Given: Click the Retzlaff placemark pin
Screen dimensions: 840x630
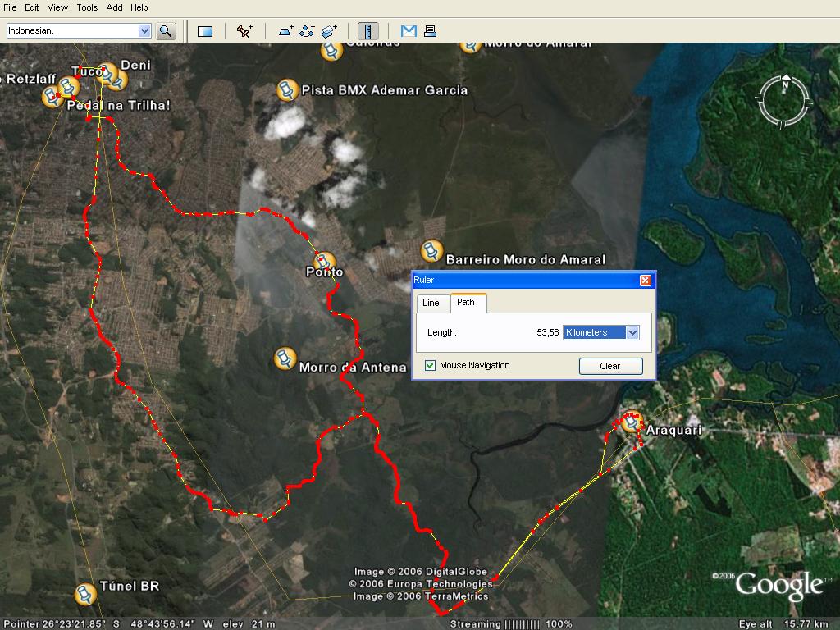Looking at the screenshot, I should 52,97.
